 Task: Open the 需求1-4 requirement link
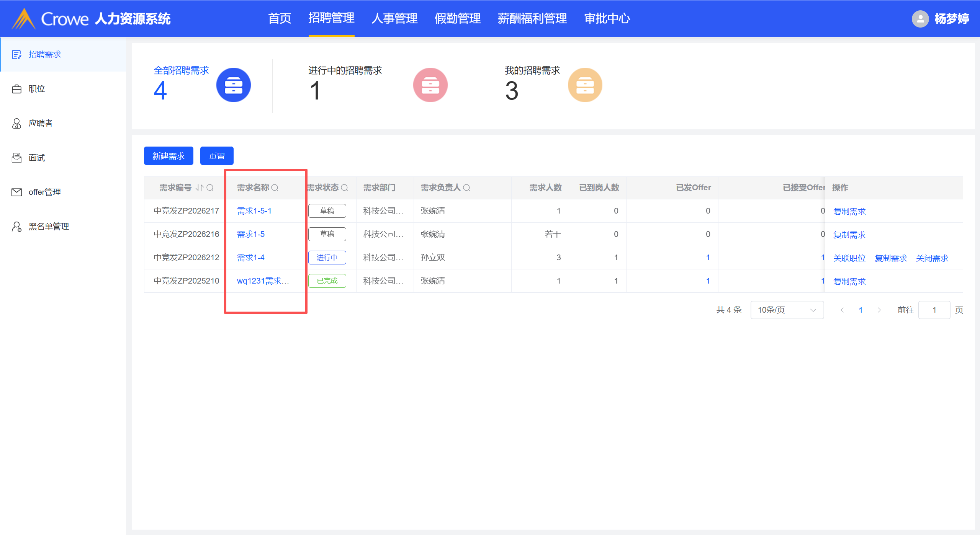point(250,258)
